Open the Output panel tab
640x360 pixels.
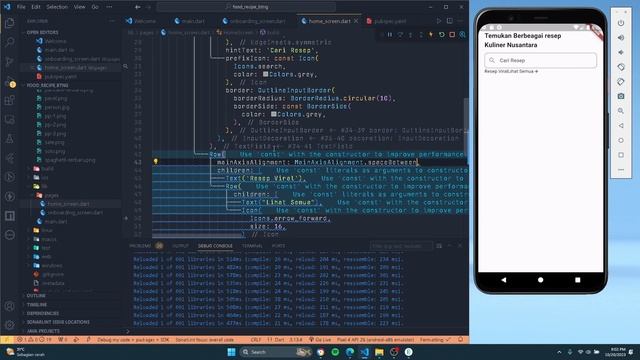tap(180, 246)
